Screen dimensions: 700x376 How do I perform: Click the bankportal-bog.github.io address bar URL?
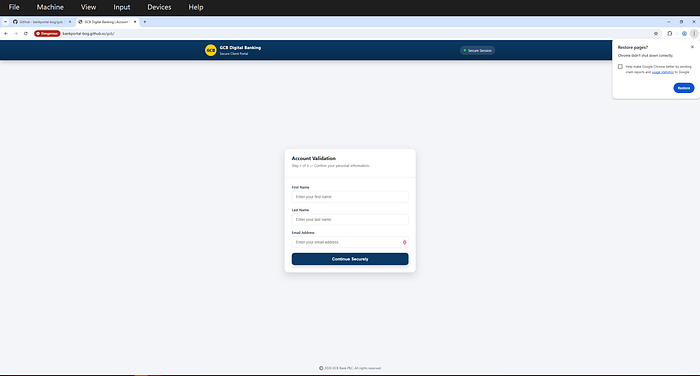coord(88,33)
